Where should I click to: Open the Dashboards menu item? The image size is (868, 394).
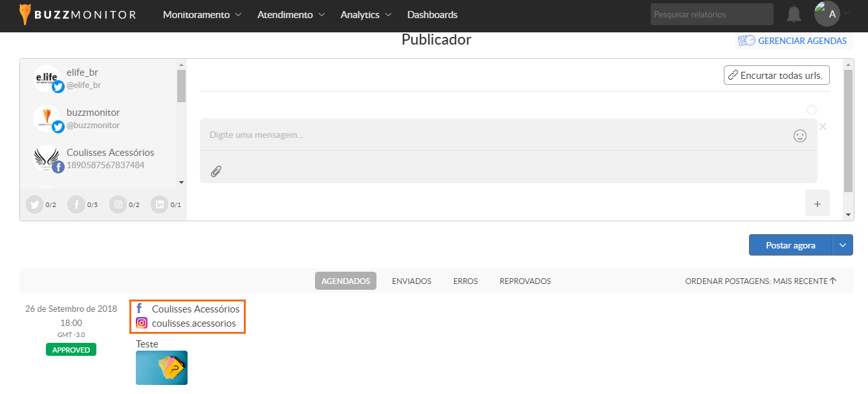click(x=432, y=14)
